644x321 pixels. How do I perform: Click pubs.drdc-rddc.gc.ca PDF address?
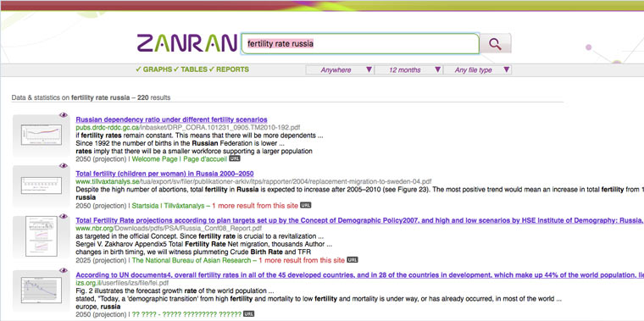click(188, 128)
